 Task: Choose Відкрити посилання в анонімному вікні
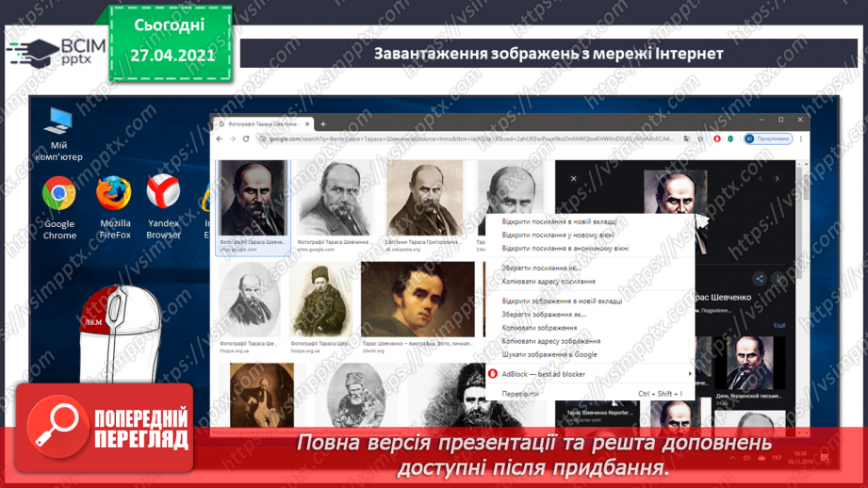pyautogui.click(x=590, y=249)
